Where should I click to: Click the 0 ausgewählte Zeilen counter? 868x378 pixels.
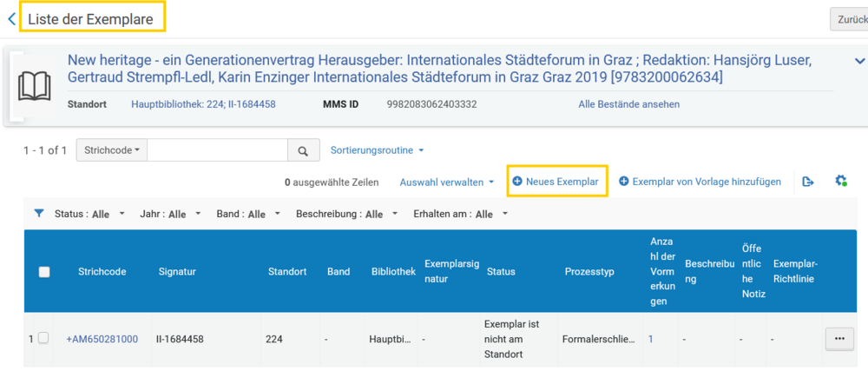click(x=332, y=182)
